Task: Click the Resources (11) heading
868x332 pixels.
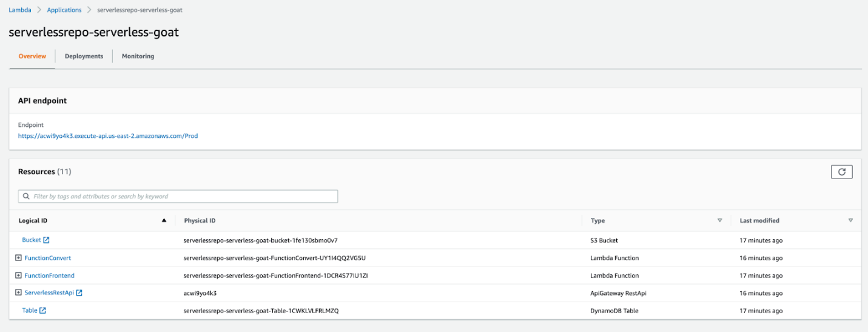Action: 45,172
